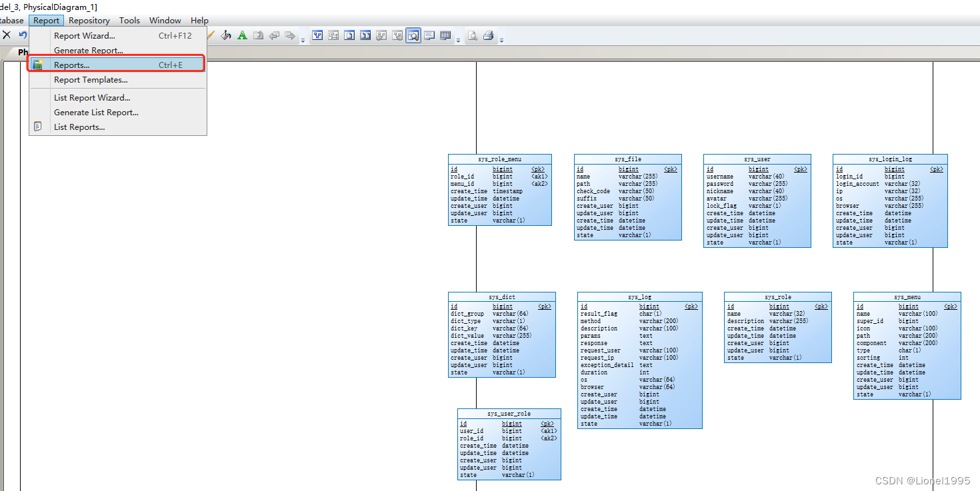Click the first view toolbar tree-hierarchy icon
980x491 pixels.
317,35
